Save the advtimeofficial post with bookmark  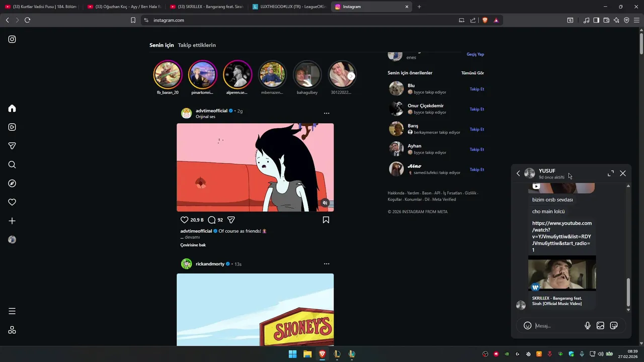click(x=326, y=220)
